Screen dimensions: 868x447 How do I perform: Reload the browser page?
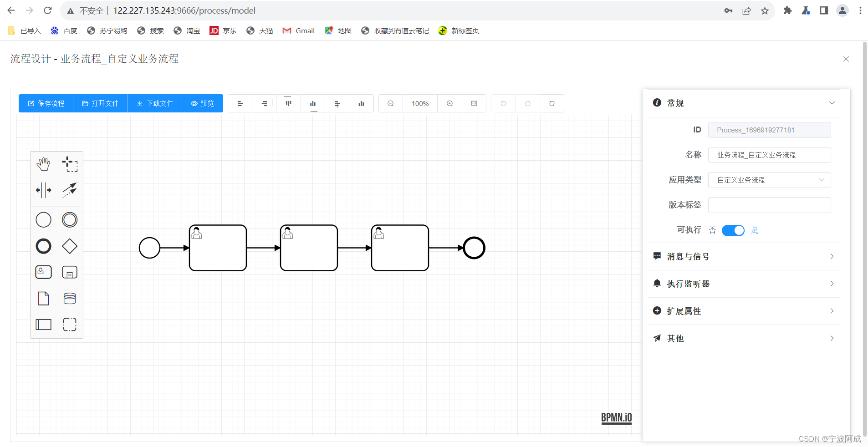point(47,10)
